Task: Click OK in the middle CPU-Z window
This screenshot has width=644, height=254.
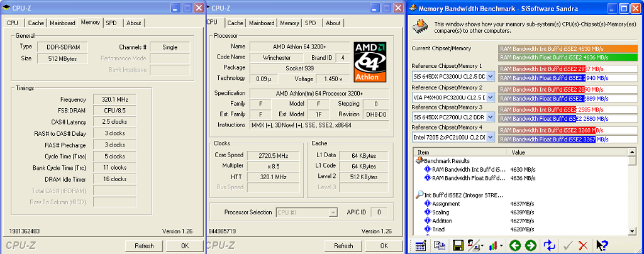Action: click(x=384, y=246)
